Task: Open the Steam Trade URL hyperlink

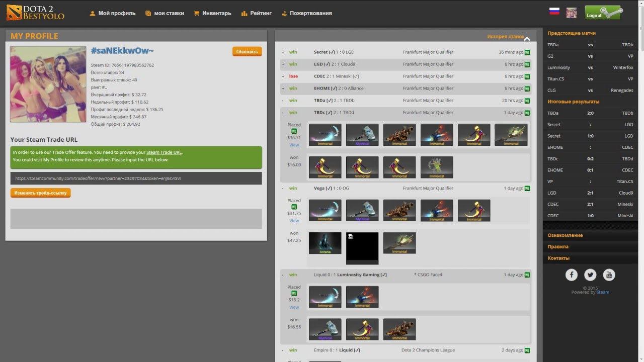Action: [x=164, y=152]
